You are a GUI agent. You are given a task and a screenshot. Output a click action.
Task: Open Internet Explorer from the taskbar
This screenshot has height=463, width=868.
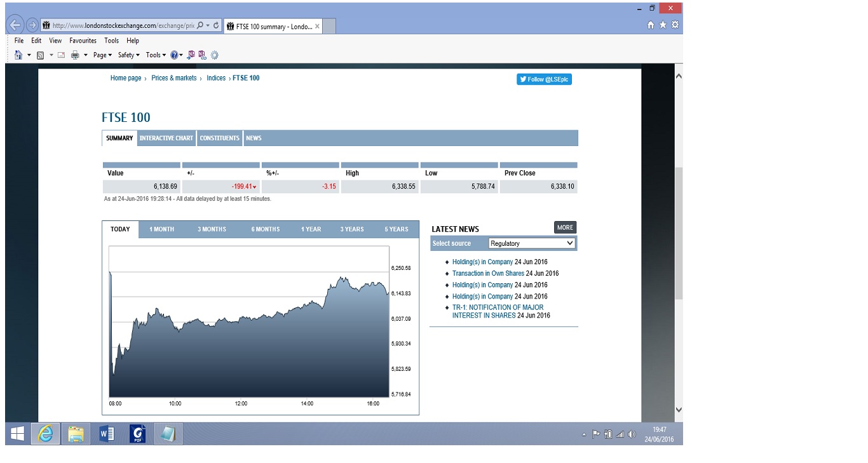[46, 434]
